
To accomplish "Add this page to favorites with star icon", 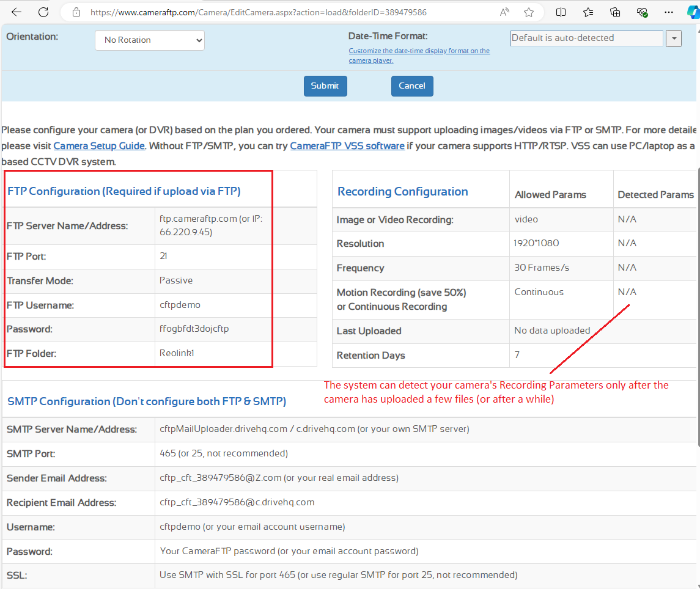I will (x=529, y=12).
